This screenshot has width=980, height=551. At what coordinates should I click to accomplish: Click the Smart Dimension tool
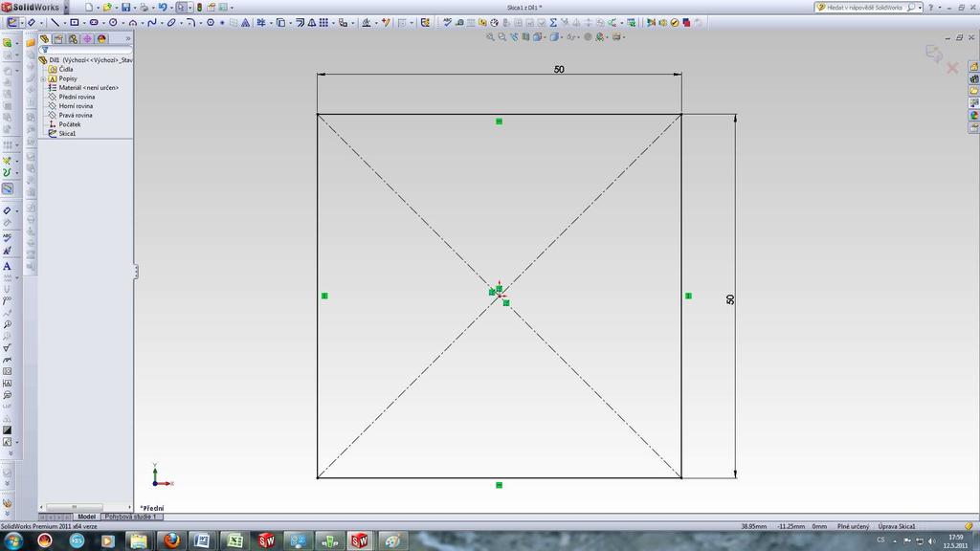[31, 23]
